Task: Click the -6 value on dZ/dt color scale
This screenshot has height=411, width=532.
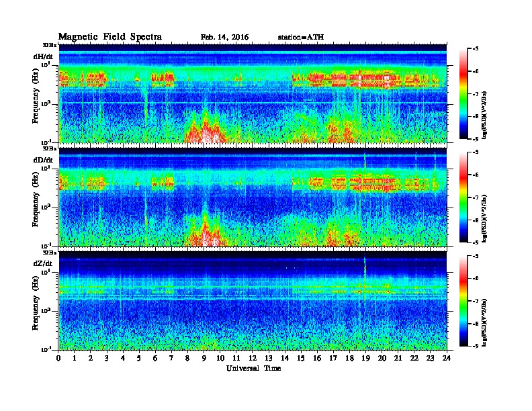Action: [x=476, y=278]
